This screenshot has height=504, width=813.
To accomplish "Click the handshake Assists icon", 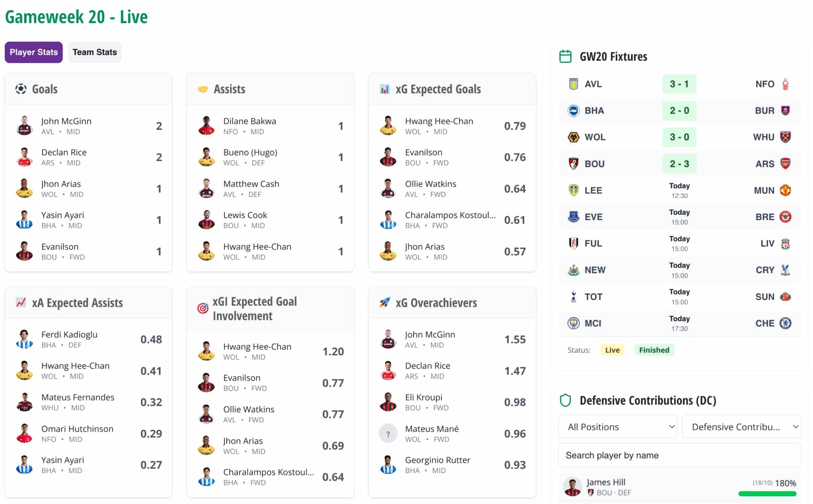I will (x=202, y=89).
